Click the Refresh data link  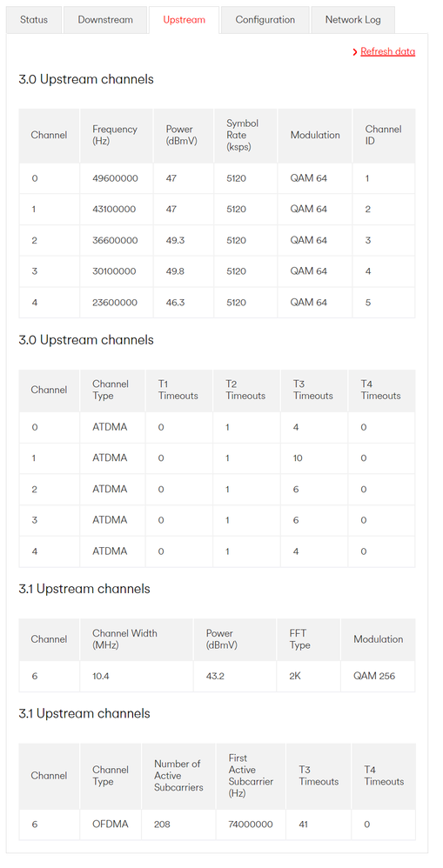pyautogui.click(x=387, y=51)
